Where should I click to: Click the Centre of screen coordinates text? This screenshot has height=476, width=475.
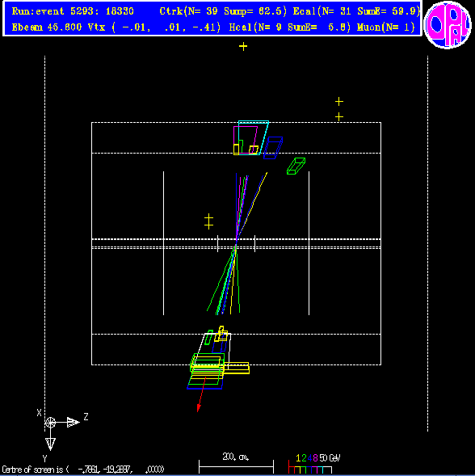point(83,470)
